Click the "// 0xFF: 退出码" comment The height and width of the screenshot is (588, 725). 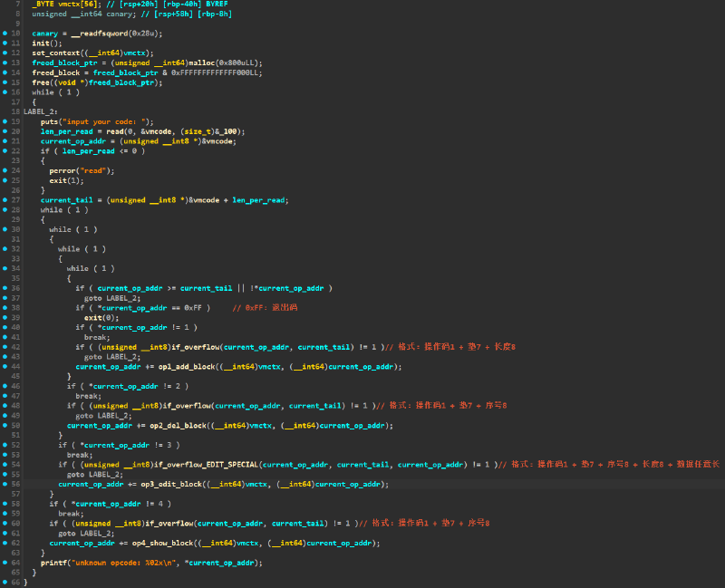pos(265,308)
